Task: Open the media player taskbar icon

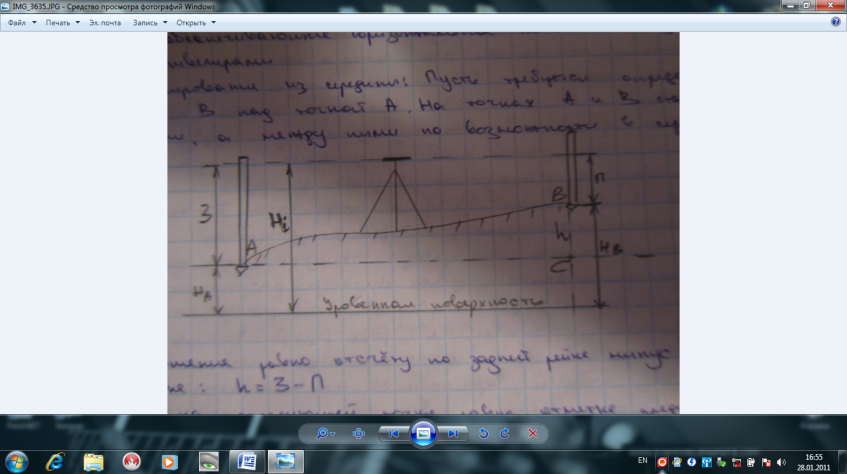Action: click(x=169, y=462)
